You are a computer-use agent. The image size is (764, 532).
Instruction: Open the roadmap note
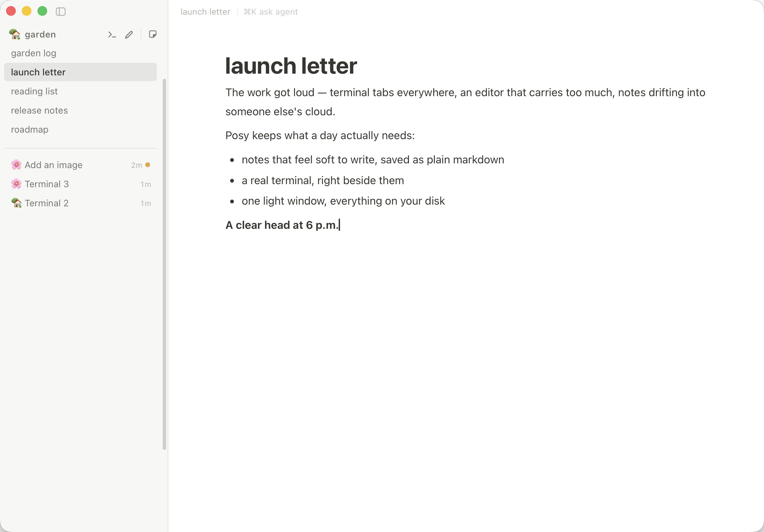80,130
